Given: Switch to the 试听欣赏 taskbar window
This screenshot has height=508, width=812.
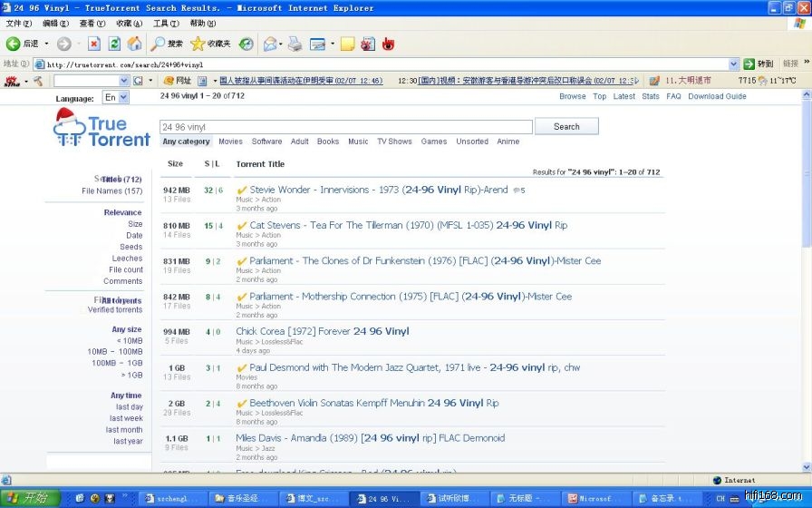Looking at the screenshot, I should pyautogui.click(x=454, y=499).
